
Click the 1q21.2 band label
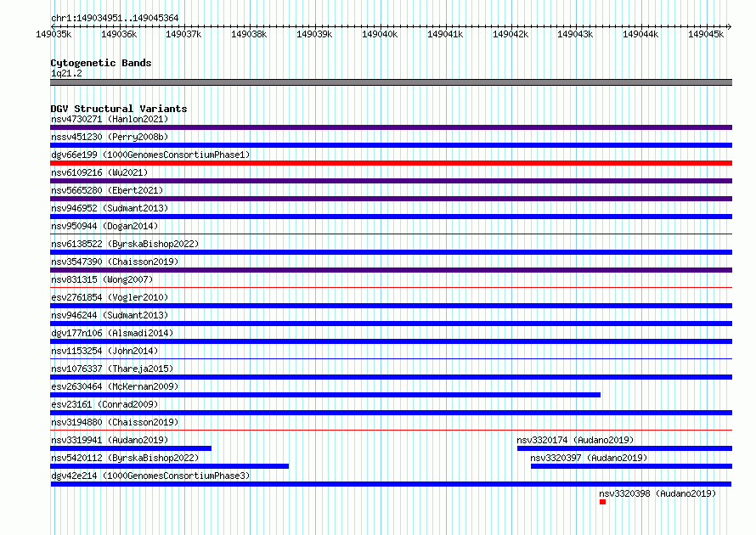[66, 73]
